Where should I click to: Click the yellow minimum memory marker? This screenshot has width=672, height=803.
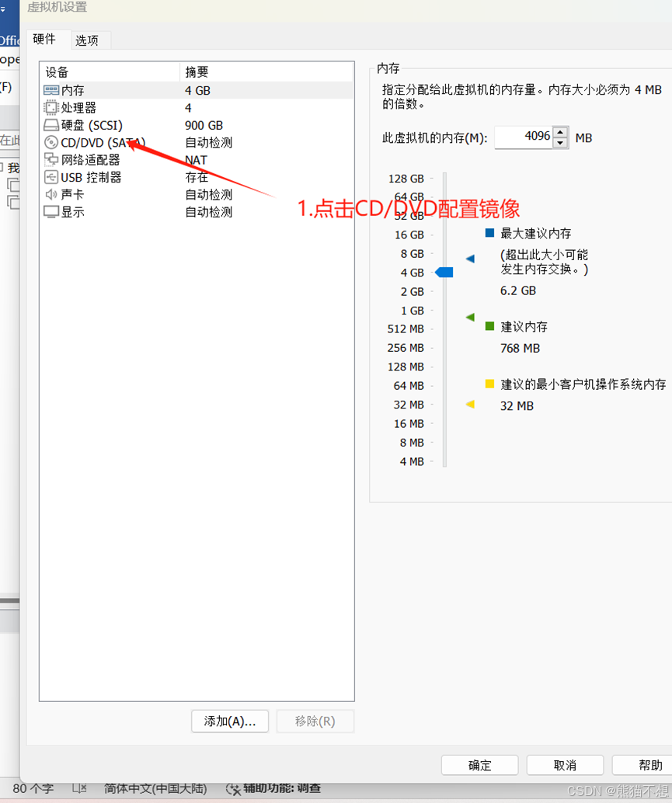click(470, 405)
